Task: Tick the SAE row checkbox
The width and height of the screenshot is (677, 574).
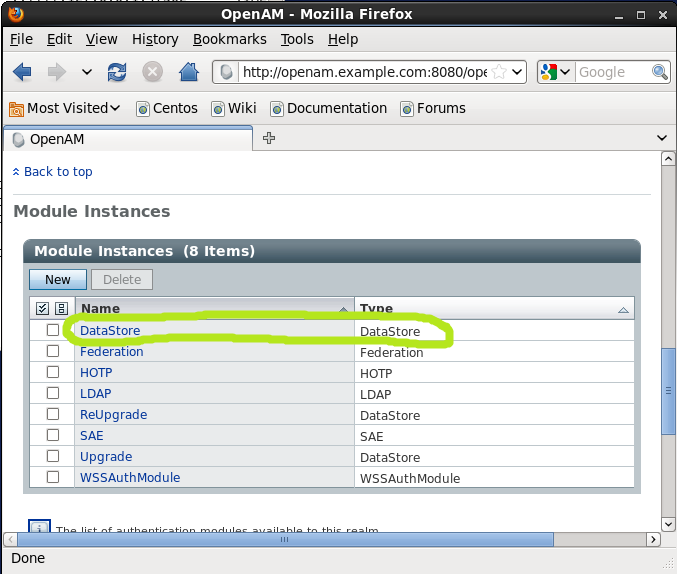Action: 53,435
